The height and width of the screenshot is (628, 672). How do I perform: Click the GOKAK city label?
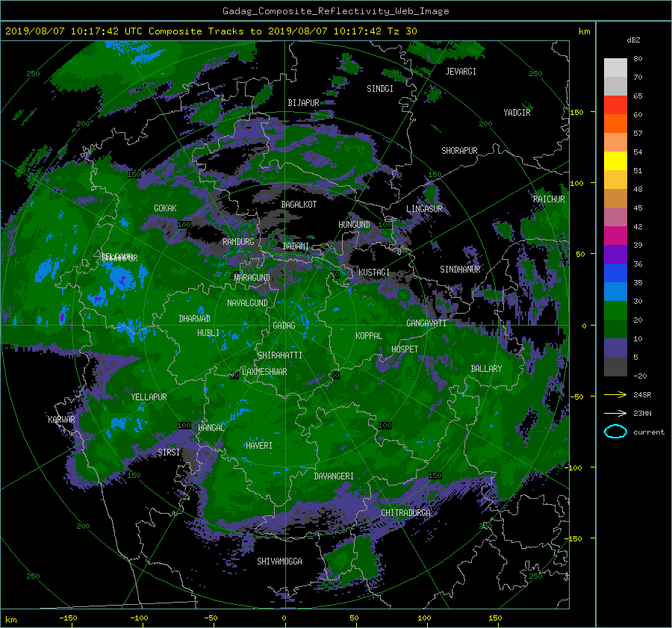pyautogui.click(x=165, y=208)
